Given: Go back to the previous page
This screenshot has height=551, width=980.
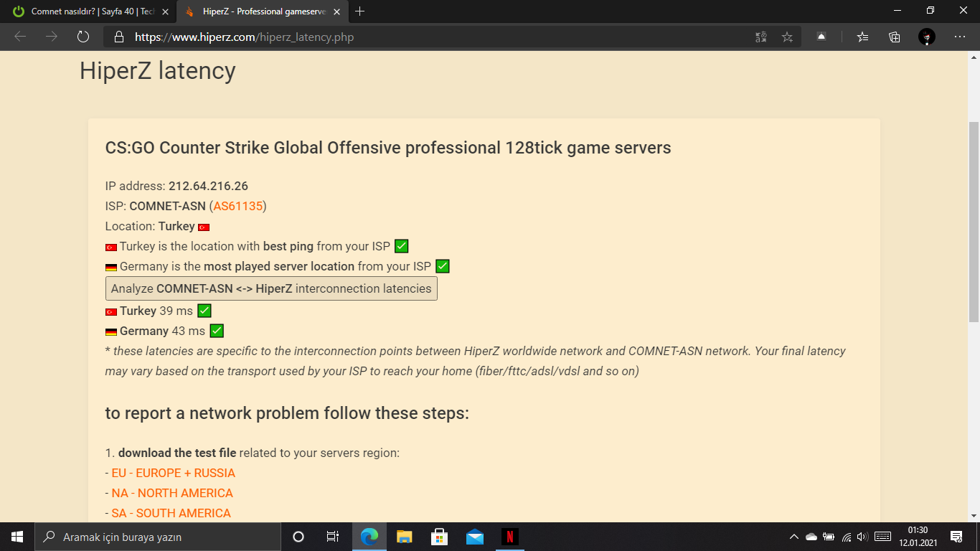Looking at the screenshot, I should (x=20, y=37).
